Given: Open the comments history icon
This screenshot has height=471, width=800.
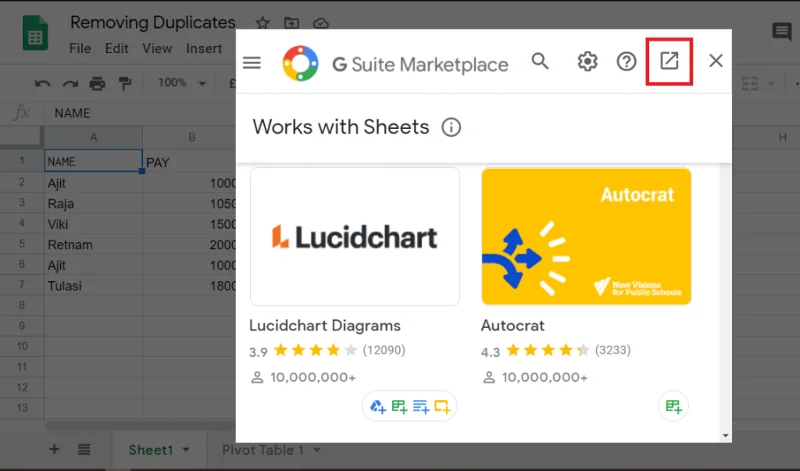Looking at the screenshot, I should click(782, 32).
